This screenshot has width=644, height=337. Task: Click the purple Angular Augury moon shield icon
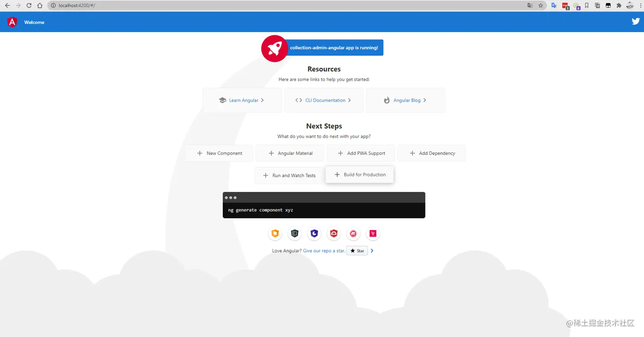point(314,233)
